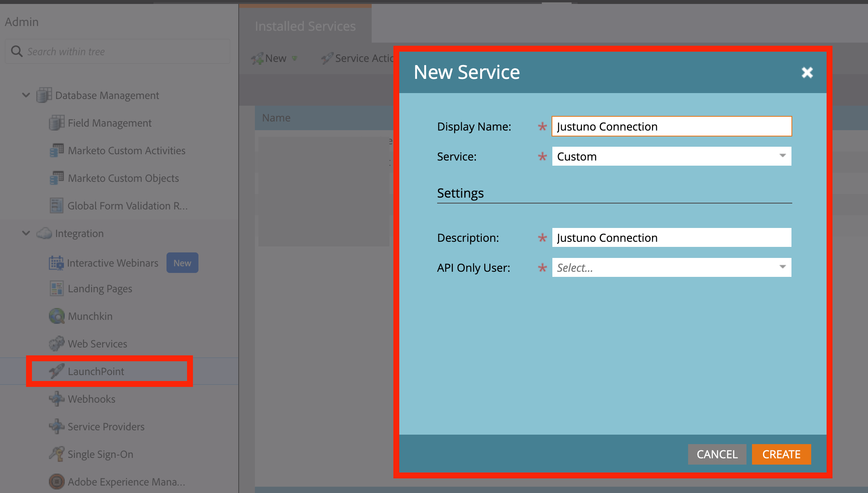
Task: Click the Munchkin icon
Action: coord(56,316)
